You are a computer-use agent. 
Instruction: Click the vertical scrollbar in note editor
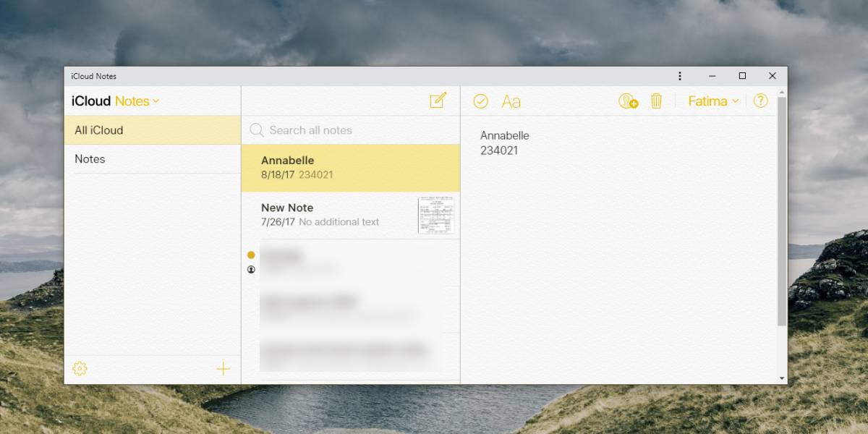click(782, 210)
